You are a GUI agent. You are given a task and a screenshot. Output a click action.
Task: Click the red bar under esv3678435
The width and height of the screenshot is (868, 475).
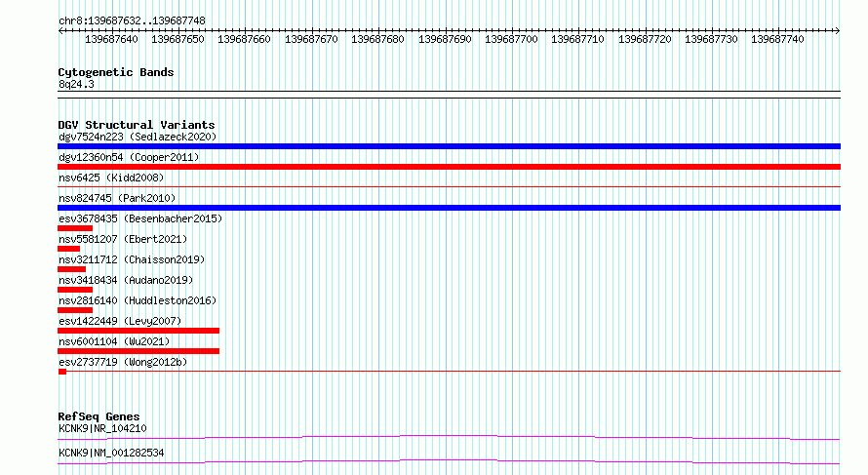tap(75, 228)
